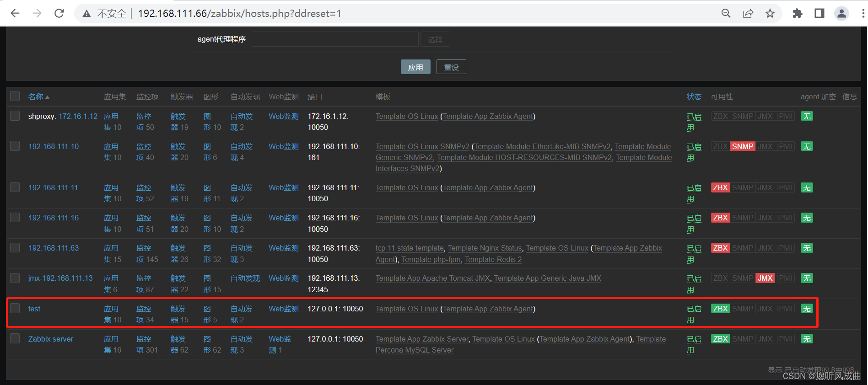Click the browser address bar URL
Image resolution: width=868 pixels, height=385 pixels.
pos(240,14)
